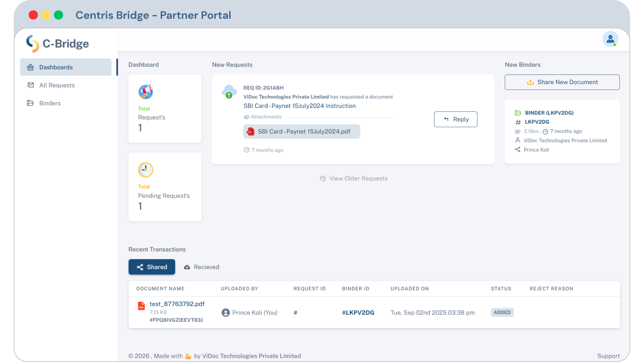The height and width of the screenshot is (362, 644).
Task: Open the #LKPV2DG binder ID link
Action: (358, 313)
